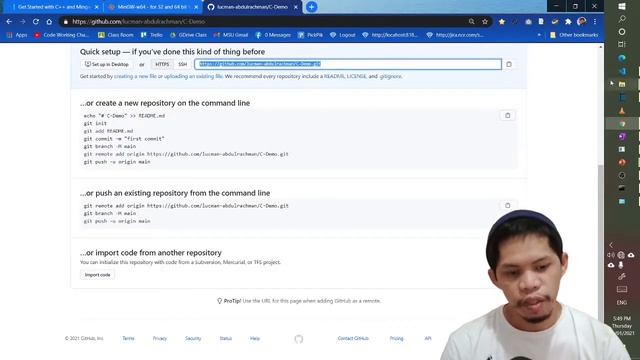Open Cortana circle on the taskbar
Viewport: 640px width, 360px height.
622,31
